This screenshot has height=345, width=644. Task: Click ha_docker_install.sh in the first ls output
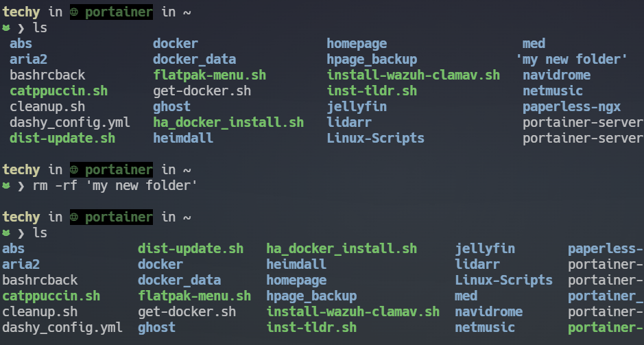228,123
